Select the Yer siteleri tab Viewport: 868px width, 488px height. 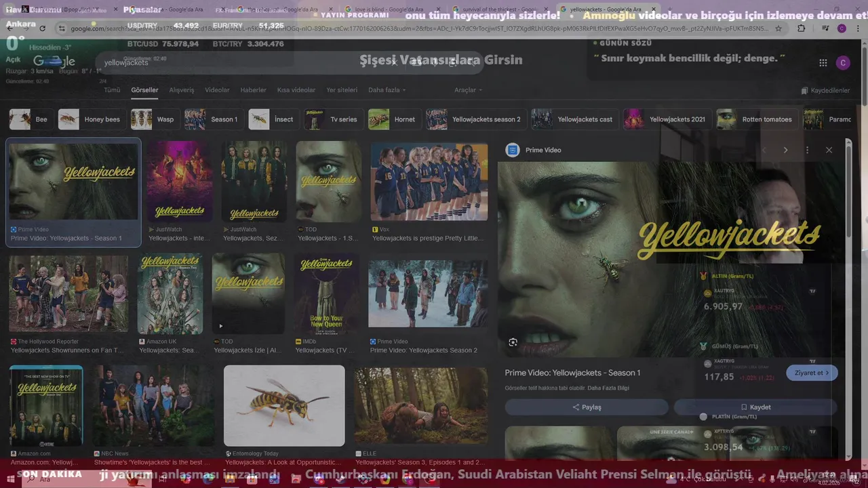point(342,90)
